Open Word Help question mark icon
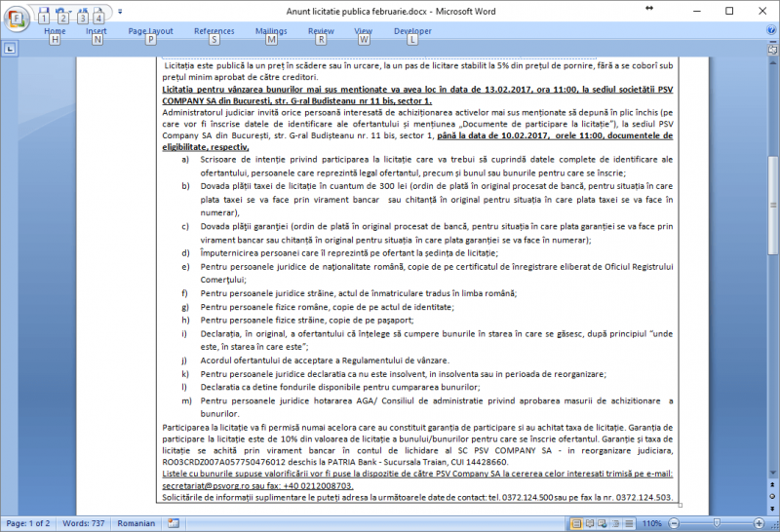Image resolution: width=780 pixels, height=532 pixels. tap(771, 30)
